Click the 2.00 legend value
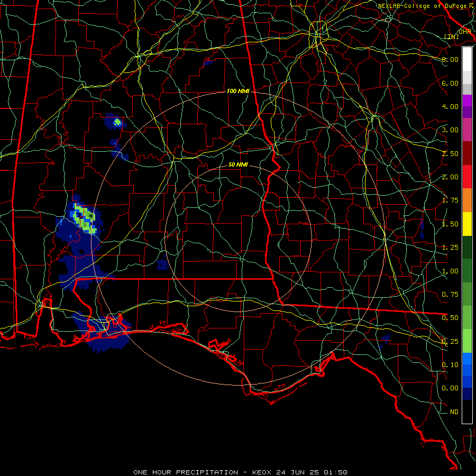 click(x=450, y=177)
